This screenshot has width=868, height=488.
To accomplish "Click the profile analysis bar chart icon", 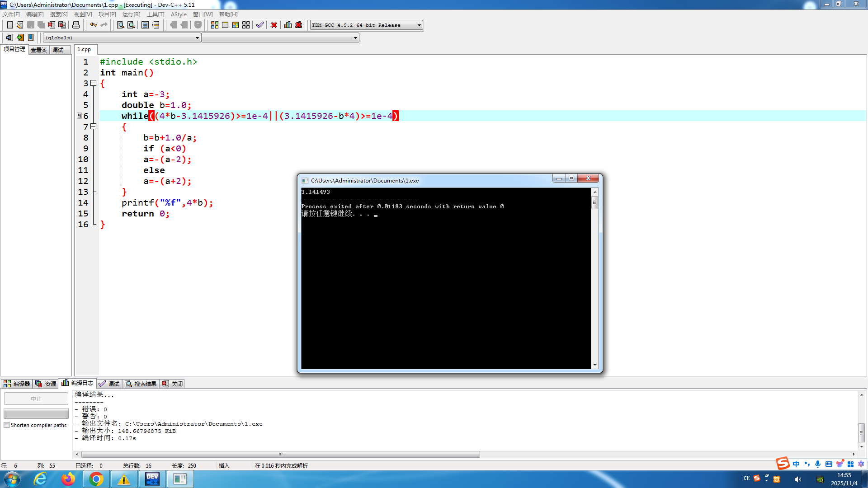I will point(288,25).
